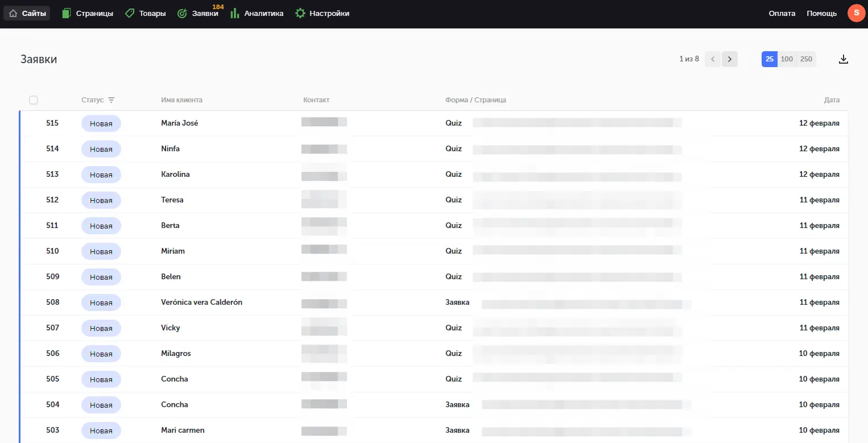
Task: Go to the previous page arrow
Action: pos(713,59)
